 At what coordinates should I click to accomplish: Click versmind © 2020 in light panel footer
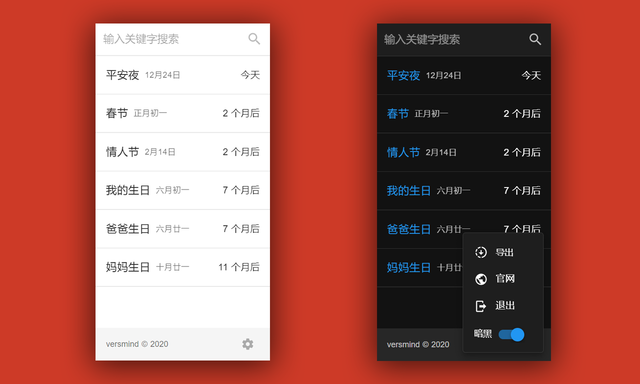tap(137, 344)
